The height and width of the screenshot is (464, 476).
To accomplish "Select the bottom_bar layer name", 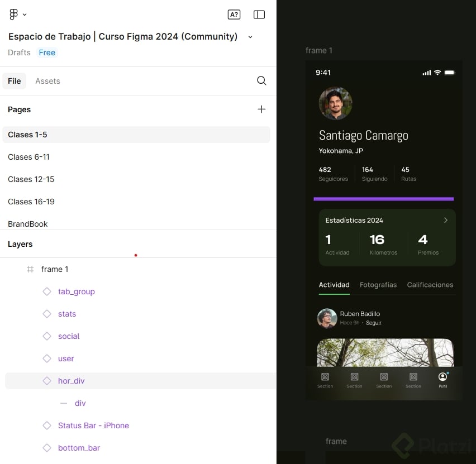I will pyautogui.click(x=79, y=448).
